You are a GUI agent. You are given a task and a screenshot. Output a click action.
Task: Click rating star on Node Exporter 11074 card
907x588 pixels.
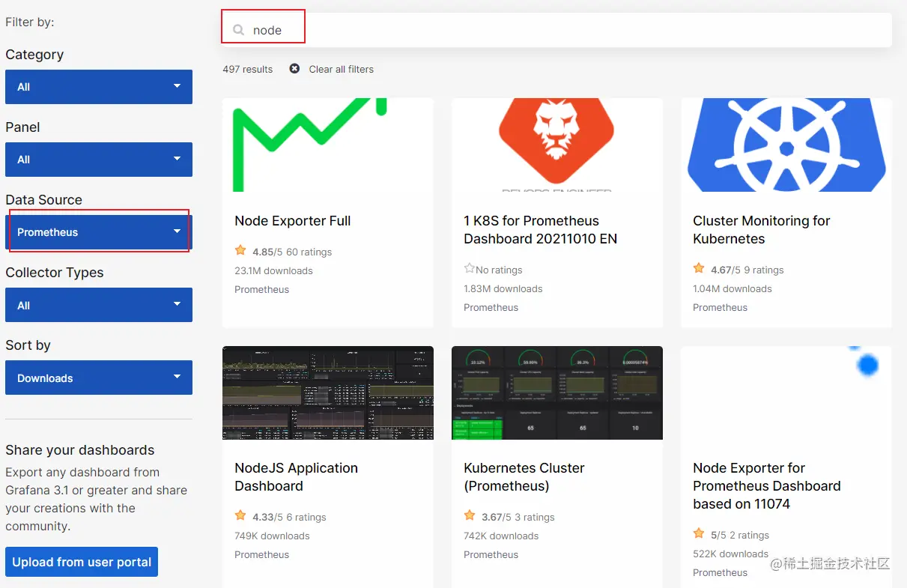tap(699, 534)
